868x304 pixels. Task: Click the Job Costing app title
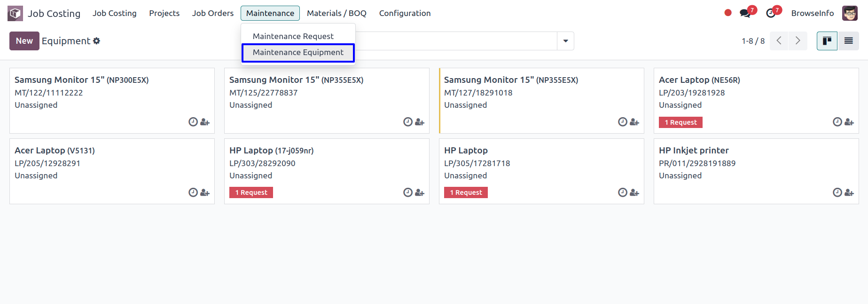(54, 14)
